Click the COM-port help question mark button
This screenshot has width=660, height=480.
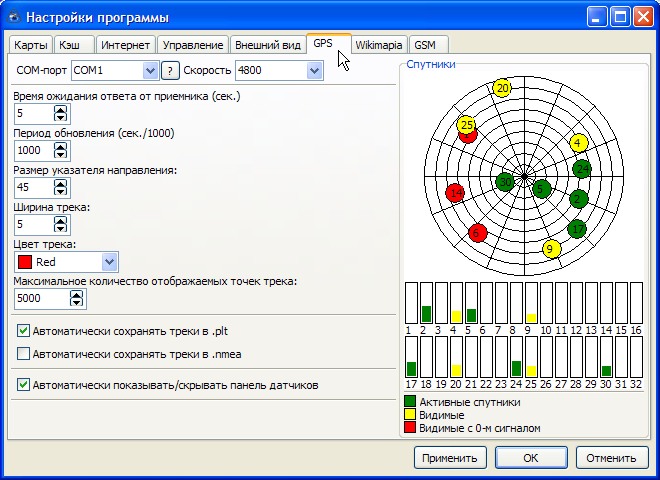coord(171,70)
